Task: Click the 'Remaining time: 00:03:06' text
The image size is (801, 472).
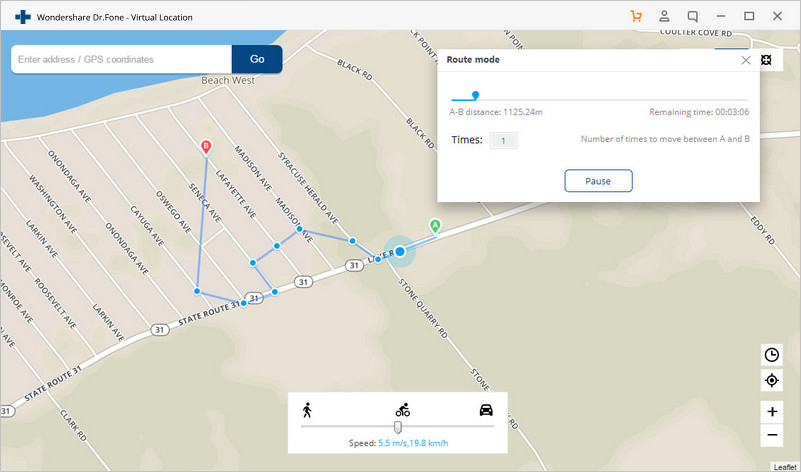Action: tap(699, 112)
